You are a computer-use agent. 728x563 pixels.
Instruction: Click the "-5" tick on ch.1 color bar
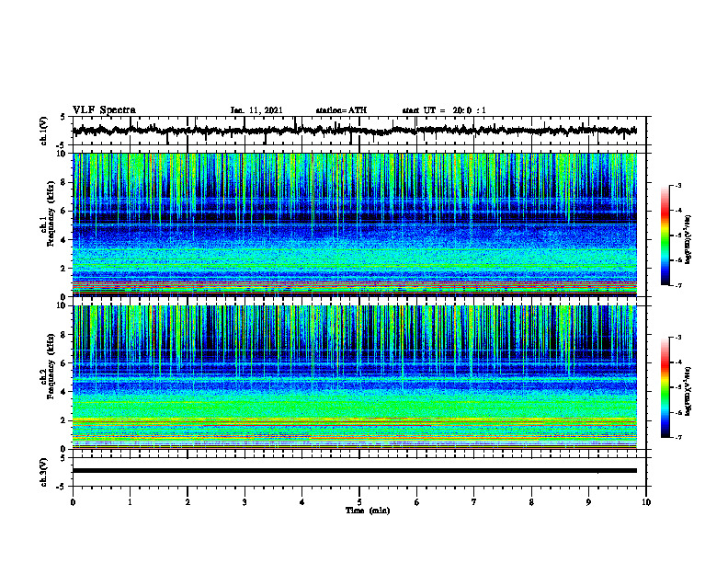coord(678,236)
